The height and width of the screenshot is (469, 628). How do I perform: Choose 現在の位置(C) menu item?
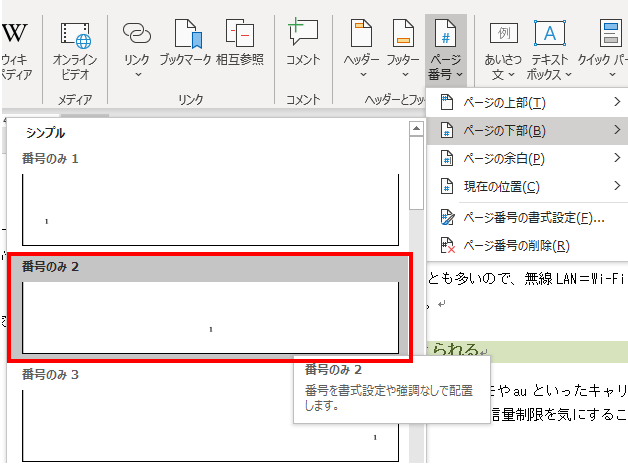[x=527, y=186]
